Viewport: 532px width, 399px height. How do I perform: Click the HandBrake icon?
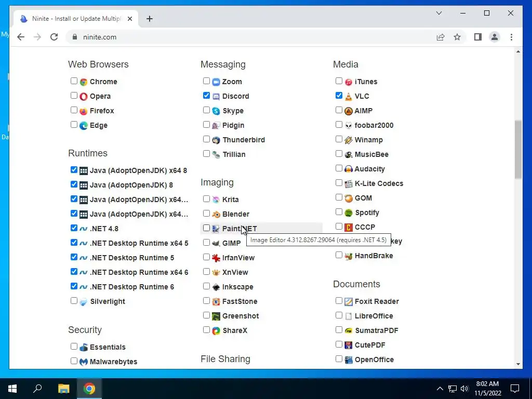(349, 256)
